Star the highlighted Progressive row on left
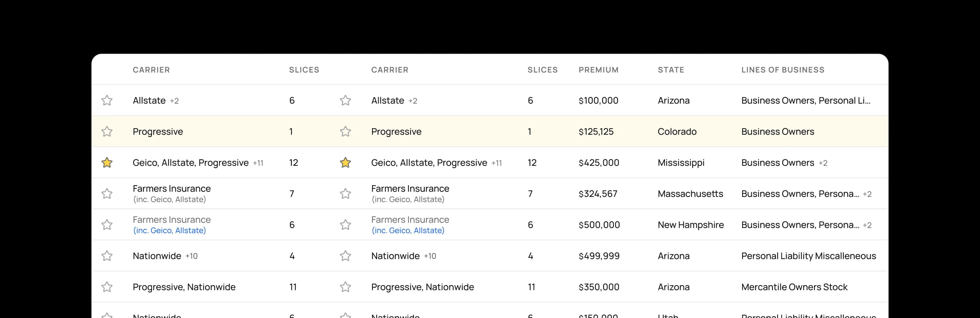980x318 pixels. click(107, 132)
